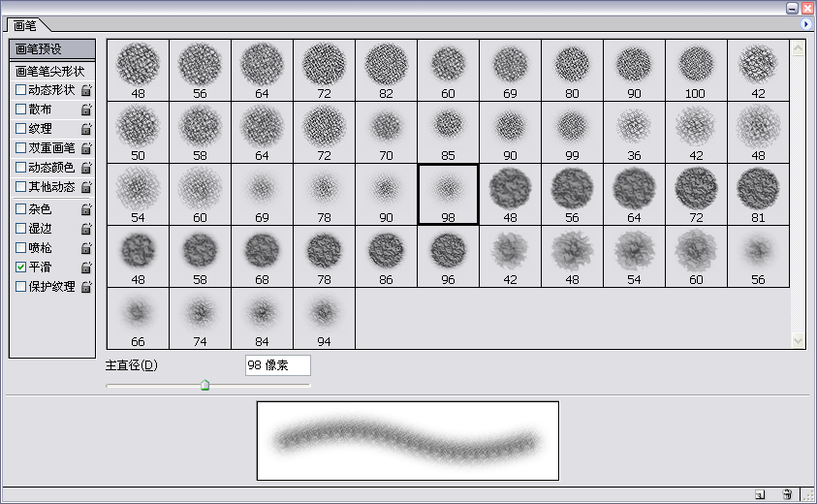Select the highlighted brush preset sized 98
Screen dimensions: 817x504
pos(448,195)
